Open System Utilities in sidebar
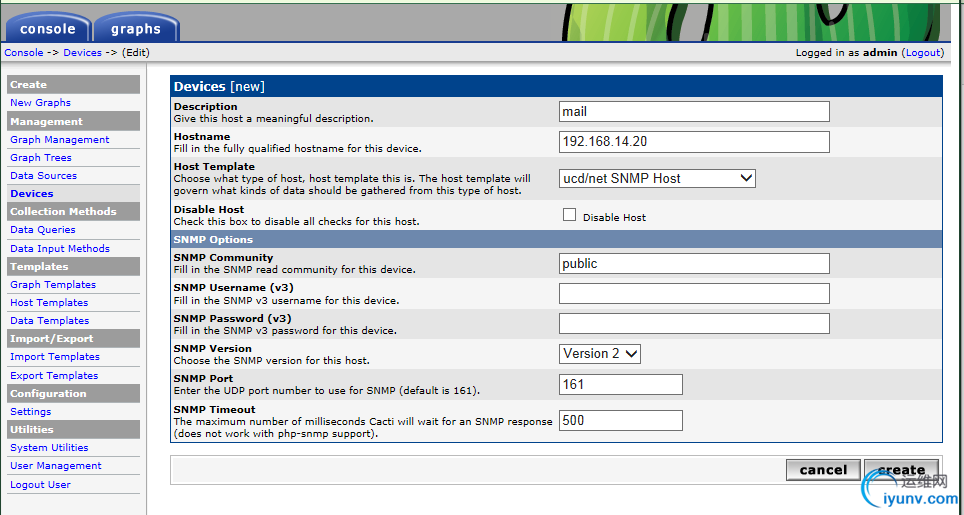Screen dimensions: 964x515 click(x=49, y=447)
